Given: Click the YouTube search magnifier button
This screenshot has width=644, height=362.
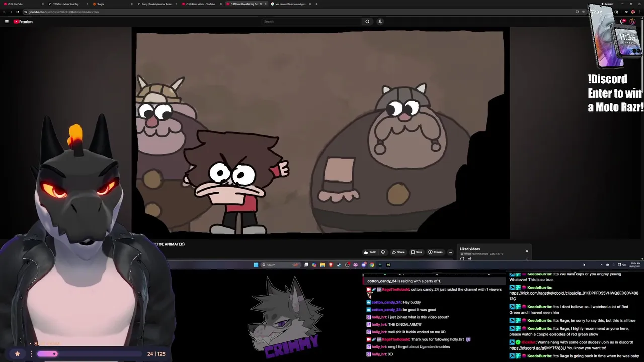Looking at the screenshot, I should pos(367,22).
